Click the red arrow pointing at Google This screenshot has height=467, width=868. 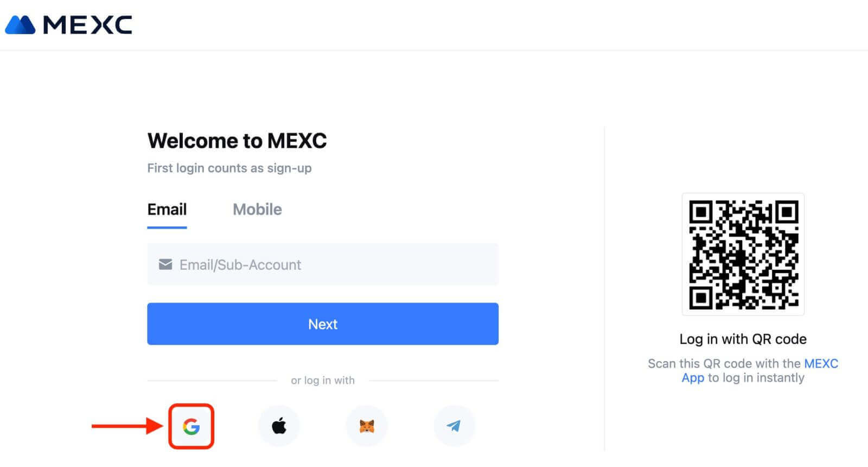coord(130,426)
